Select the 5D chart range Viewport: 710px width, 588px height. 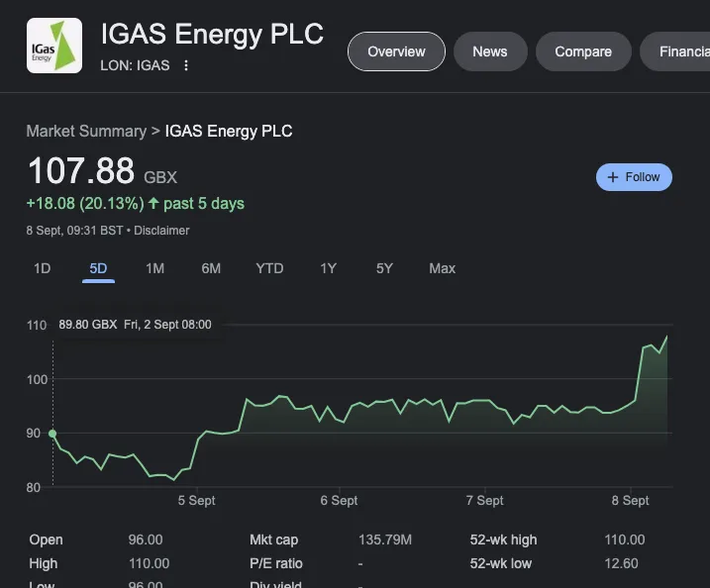98,268
